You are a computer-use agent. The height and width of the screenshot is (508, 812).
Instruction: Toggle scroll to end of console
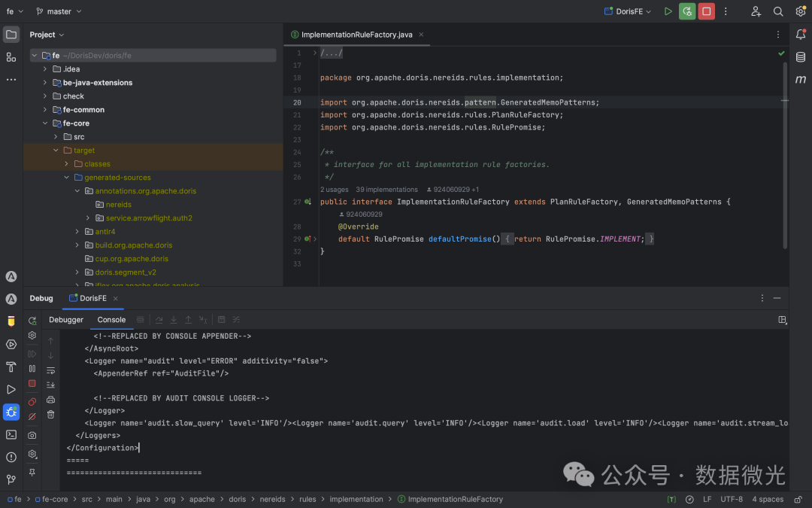pos(51,385)
